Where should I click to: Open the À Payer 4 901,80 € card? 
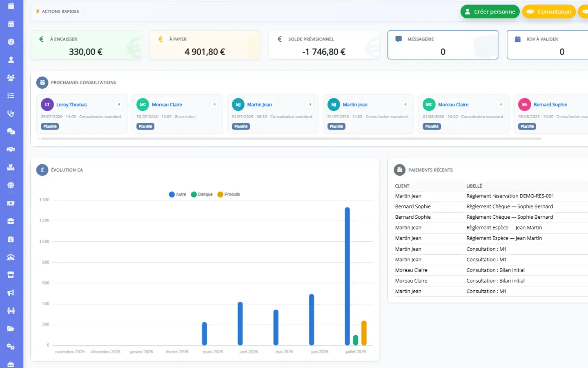tap(205, 45)
